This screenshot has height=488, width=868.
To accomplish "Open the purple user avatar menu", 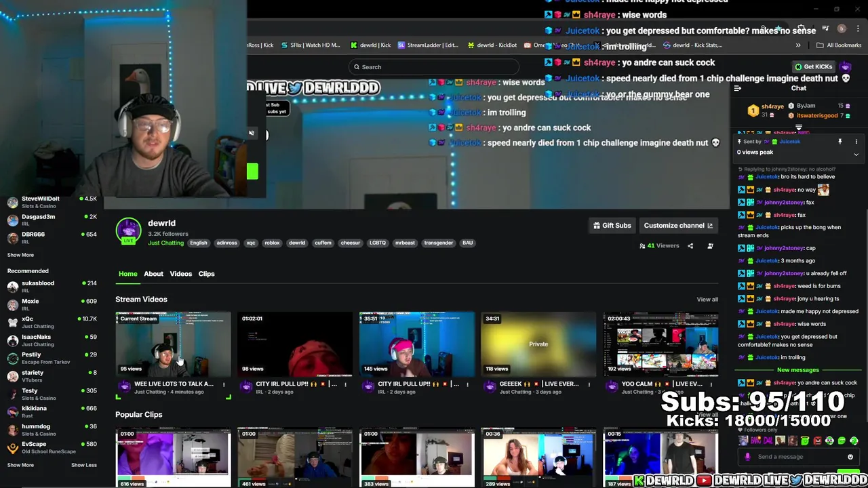I will (x=846, y=66).
